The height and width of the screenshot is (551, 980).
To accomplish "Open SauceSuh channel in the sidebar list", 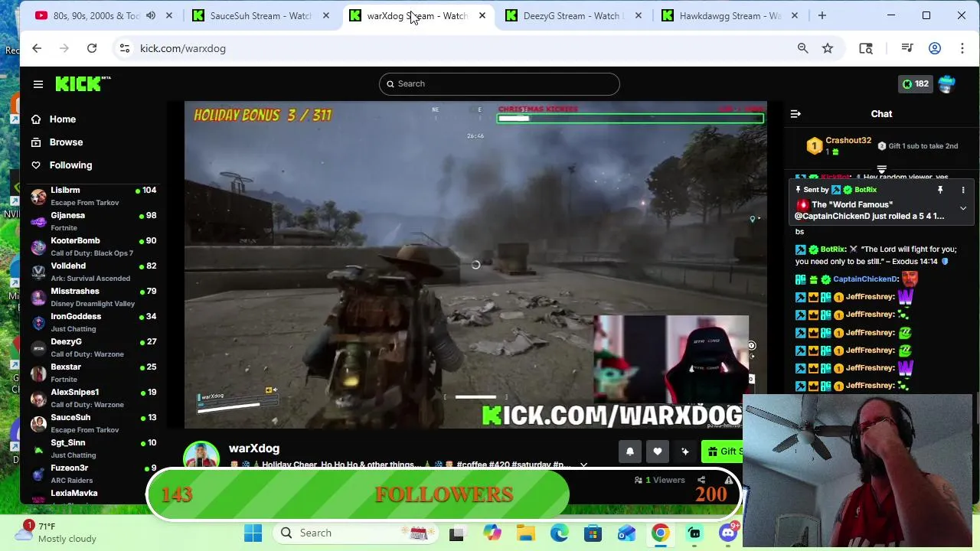I will pos(93,423).
